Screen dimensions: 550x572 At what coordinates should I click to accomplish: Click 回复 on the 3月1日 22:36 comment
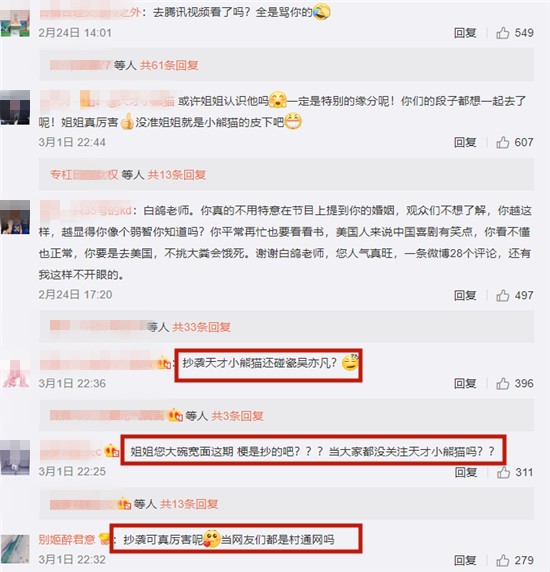click(465, 383)
